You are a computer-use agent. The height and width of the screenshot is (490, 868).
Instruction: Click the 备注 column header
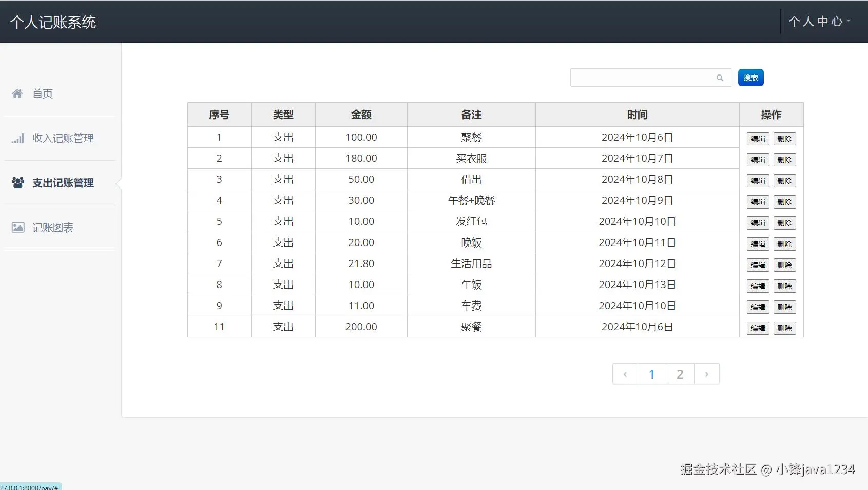click(x=471, y=115)
